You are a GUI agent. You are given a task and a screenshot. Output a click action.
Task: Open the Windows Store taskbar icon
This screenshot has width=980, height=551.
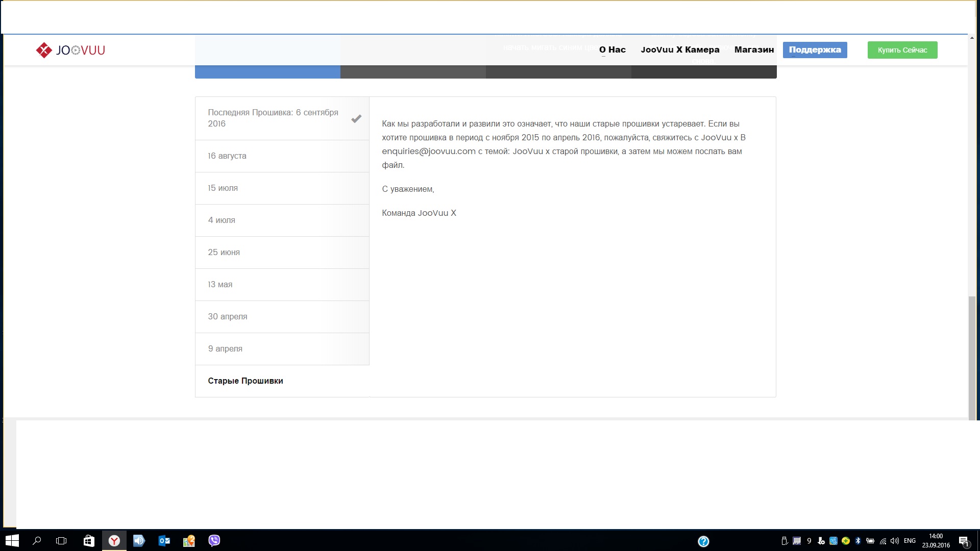[x=89, y=541]
